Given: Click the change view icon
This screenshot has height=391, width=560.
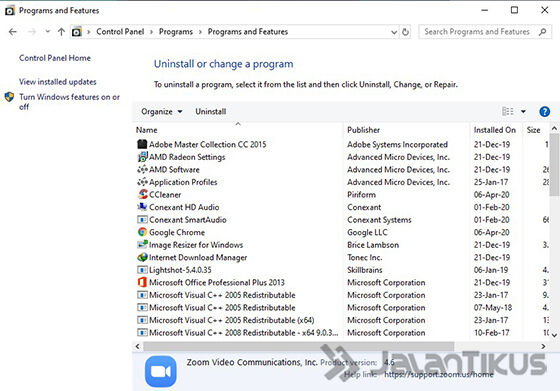Looking at the screenshot, I should [x=508, y=111].
